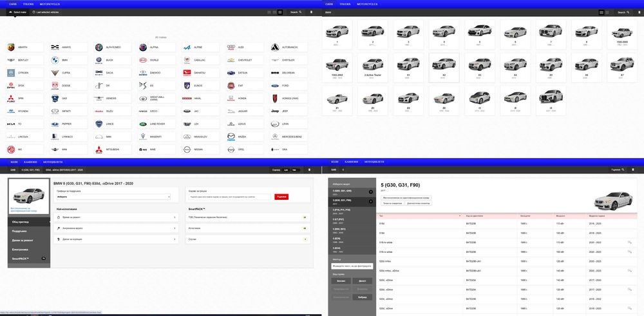Choose the Cadillac make tile
Screen dimensions: 644x316
point(201,60)
